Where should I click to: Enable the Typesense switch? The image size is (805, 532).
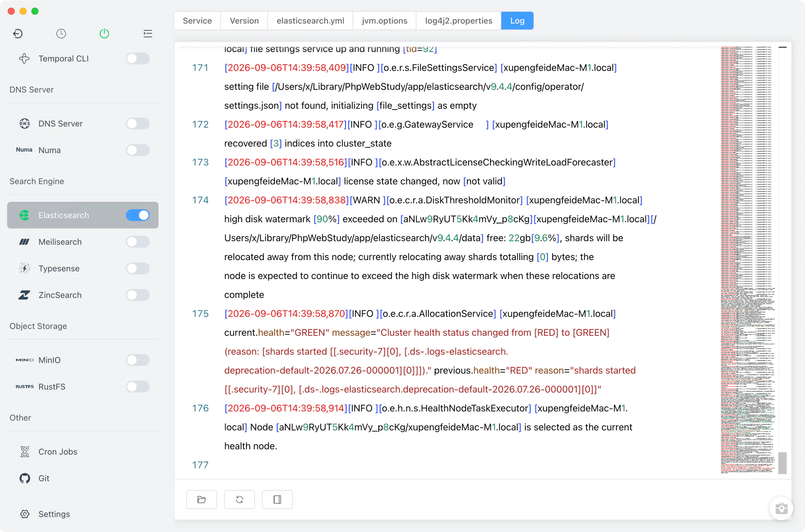138,268
